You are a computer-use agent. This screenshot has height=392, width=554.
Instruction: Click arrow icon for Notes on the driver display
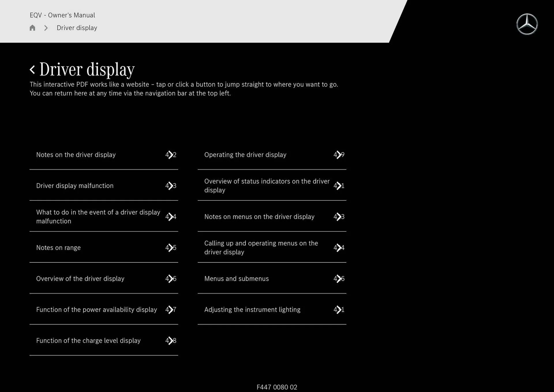(171, 155)
